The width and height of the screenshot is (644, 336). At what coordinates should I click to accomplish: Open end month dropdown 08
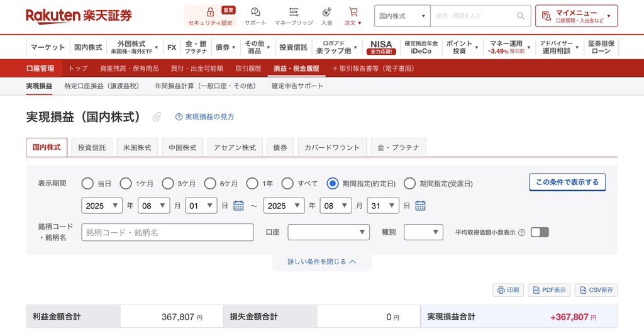pyautogui.click(x=336, y=206)
